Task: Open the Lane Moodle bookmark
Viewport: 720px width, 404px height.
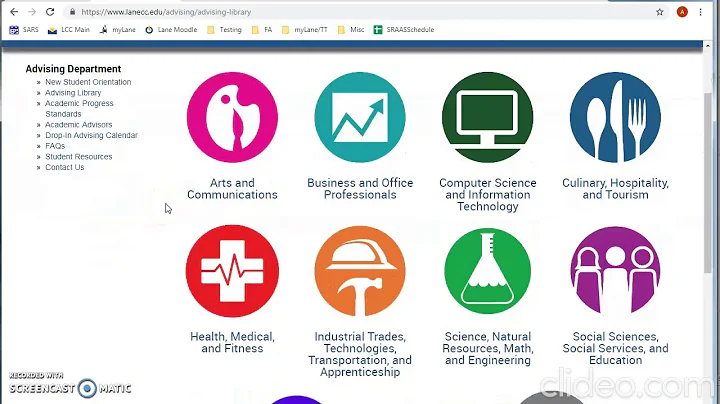Action: 171,30
